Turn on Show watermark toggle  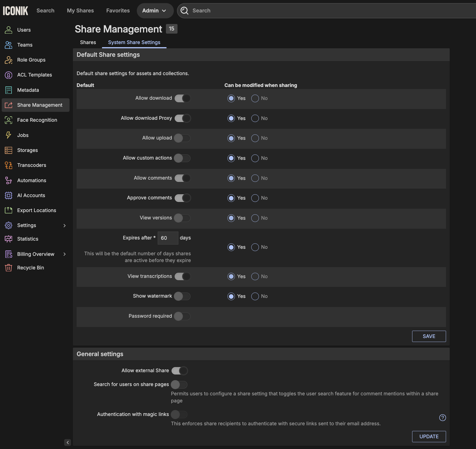click(182, 296)
